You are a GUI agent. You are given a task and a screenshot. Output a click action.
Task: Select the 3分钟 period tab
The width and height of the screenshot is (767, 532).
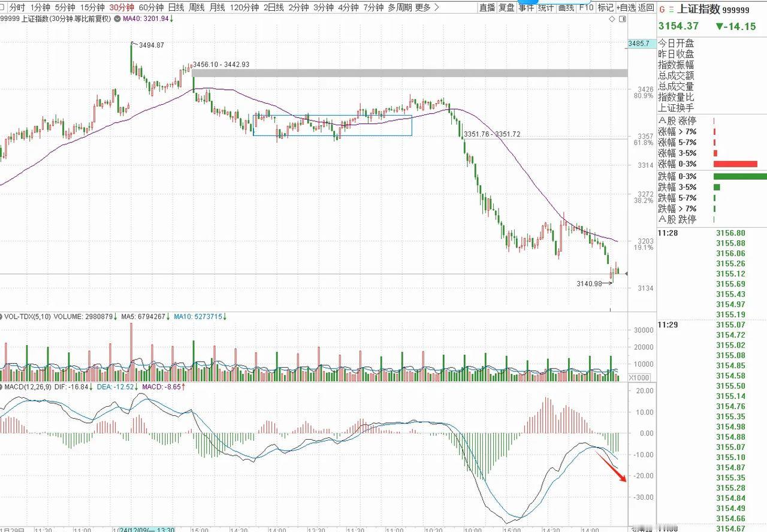pos(323,7)
